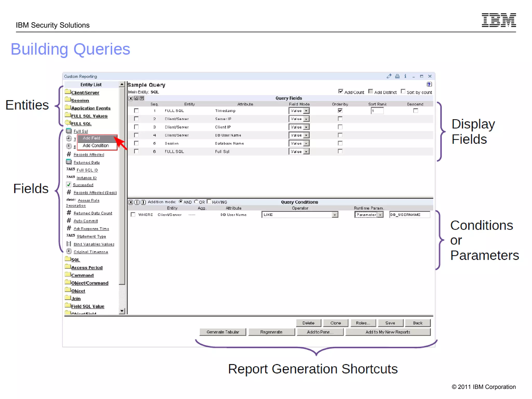Enable the HAVING checkbox
Image resolution: width=532 pixels, height=399 pixels.
(209, 202)
